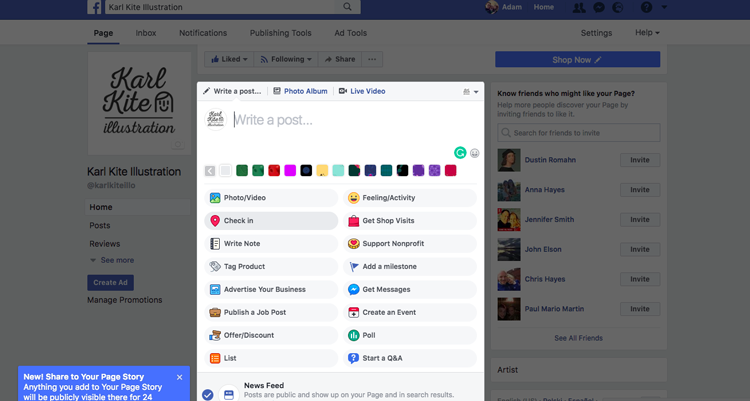Pick the light aqua background swatch
Screen dimensions: 750x401
(338, 171)
